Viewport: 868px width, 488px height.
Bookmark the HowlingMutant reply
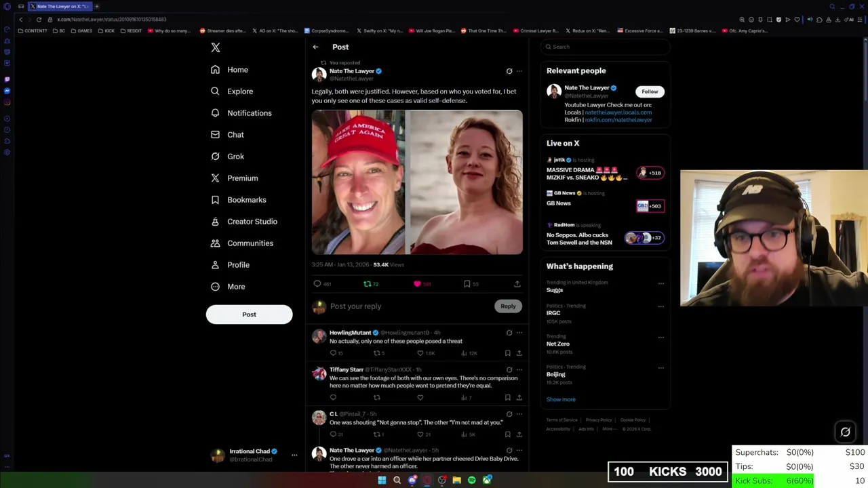point(507,353)
